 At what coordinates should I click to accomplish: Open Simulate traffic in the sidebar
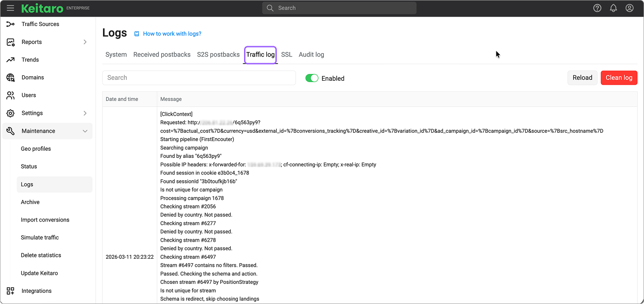pos(40,238)
